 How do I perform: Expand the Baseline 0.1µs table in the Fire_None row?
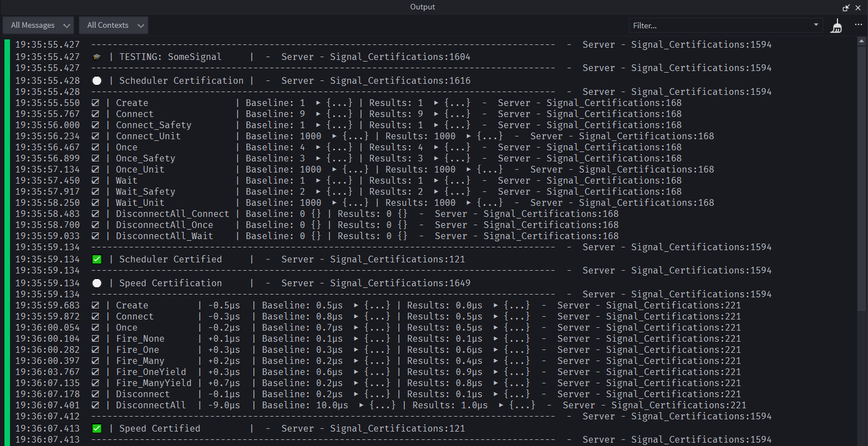357,339
